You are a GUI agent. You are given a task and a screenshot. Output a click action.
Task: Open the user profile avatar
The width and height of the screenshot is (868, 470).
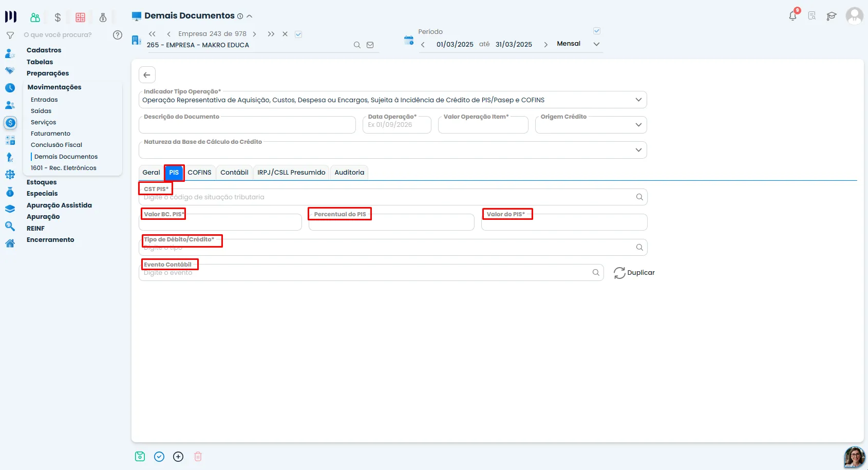[x=855, y=16]
